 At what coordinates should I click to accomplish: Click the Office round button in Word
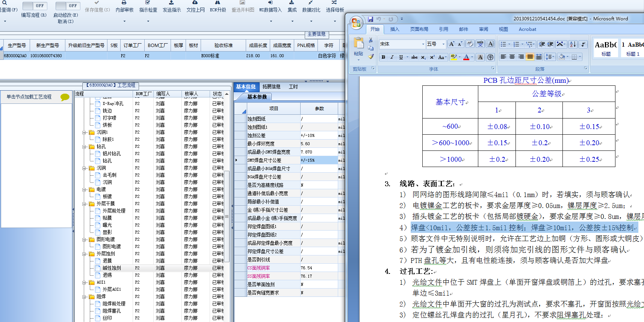356,23
